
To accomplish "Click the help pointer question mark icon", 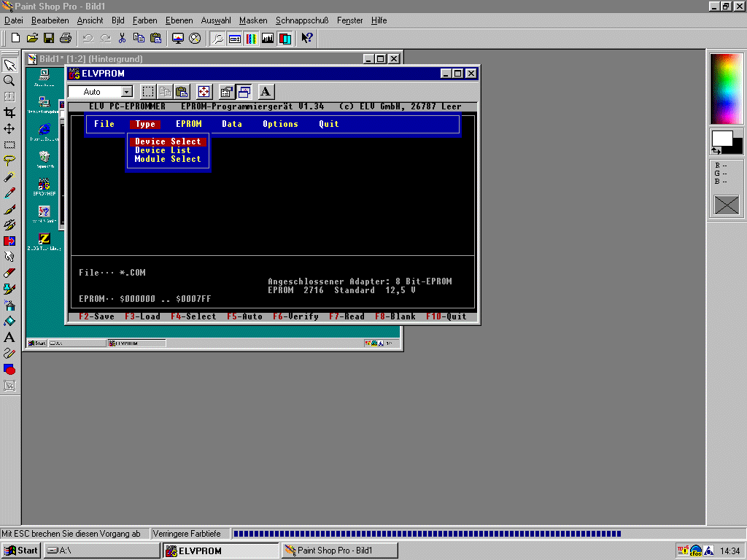I will pos(307,38).
